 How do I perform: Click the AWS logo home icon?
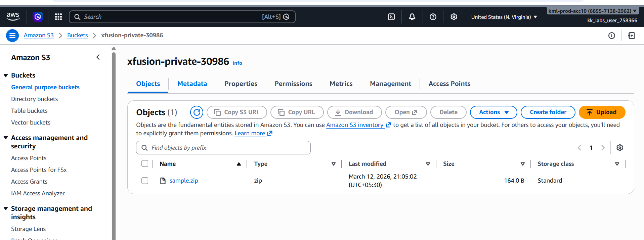point(13,16)
